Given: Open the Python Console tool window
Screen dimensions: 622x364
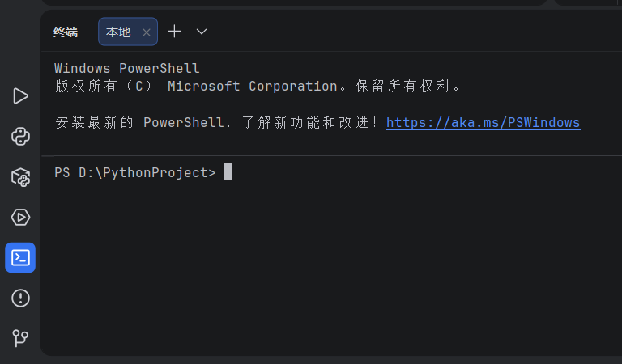Looking at the screenshot, I should 20,136.
